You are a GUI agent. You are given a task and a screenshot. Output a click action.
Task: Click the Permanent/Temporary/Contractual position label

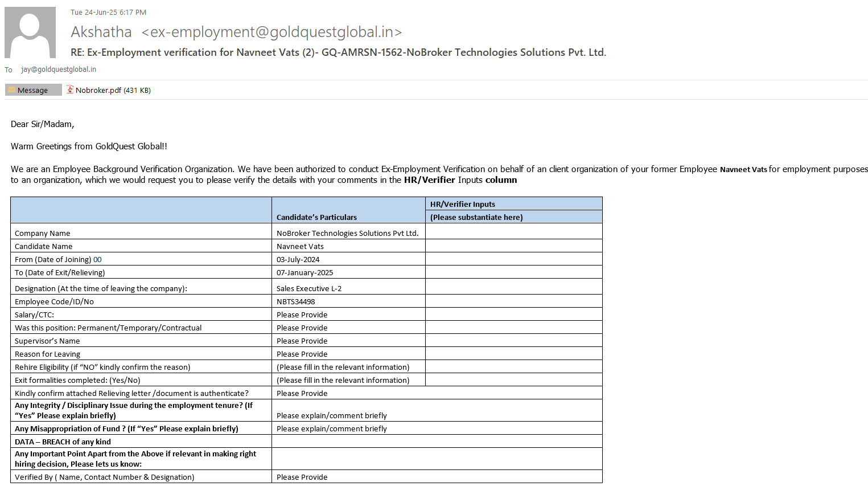point(108,328)
